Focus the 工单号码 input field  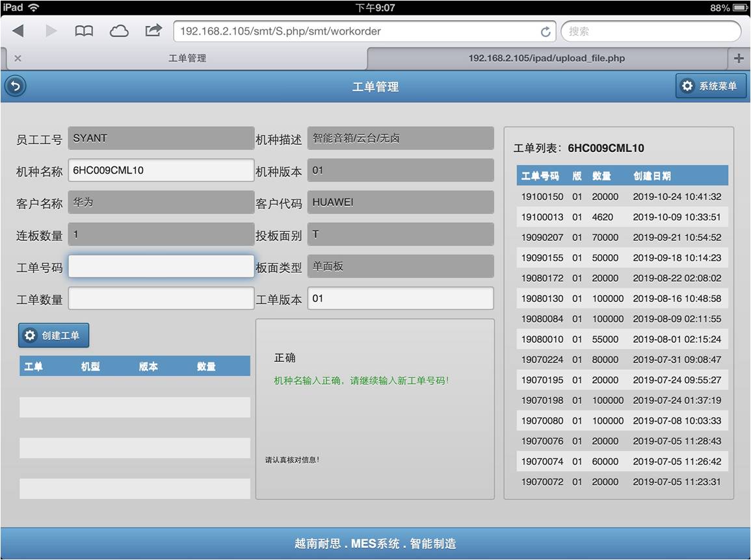pyautogui.click(x=161, y=266)
